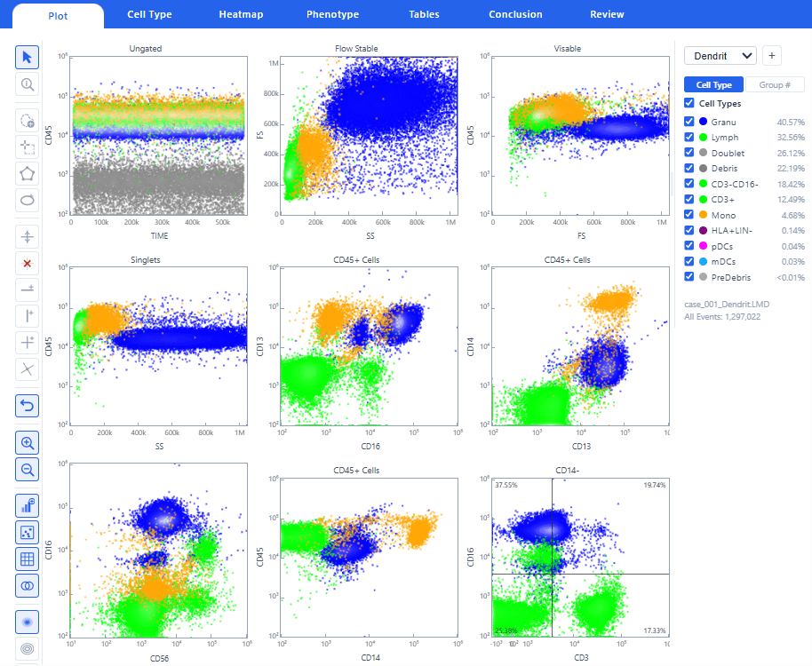812x666 pixels.
Task: Click the orange Mono color dot
Action: 704,215
